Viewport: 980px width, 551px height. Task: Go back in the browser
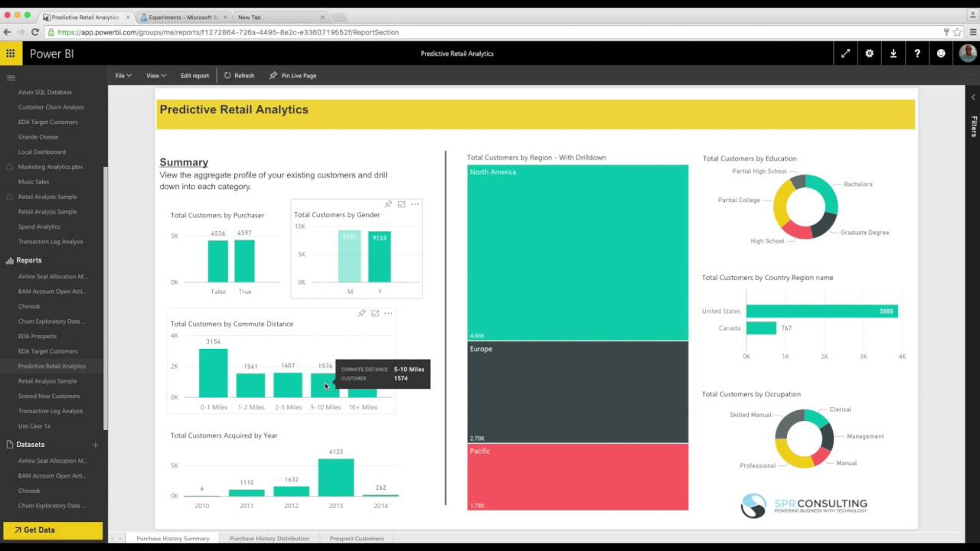7,32
